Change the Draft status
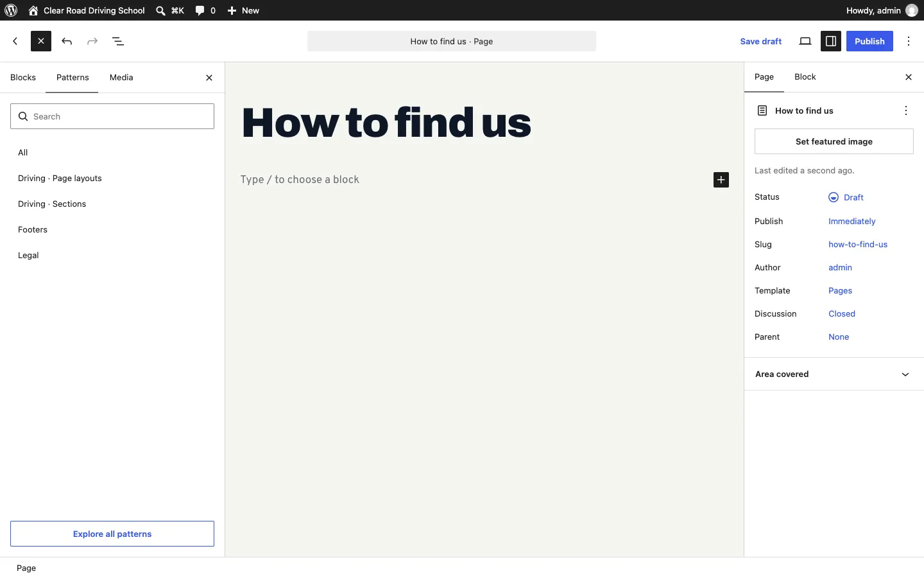This screenshot has height=578, width=924. coord(846,197)
